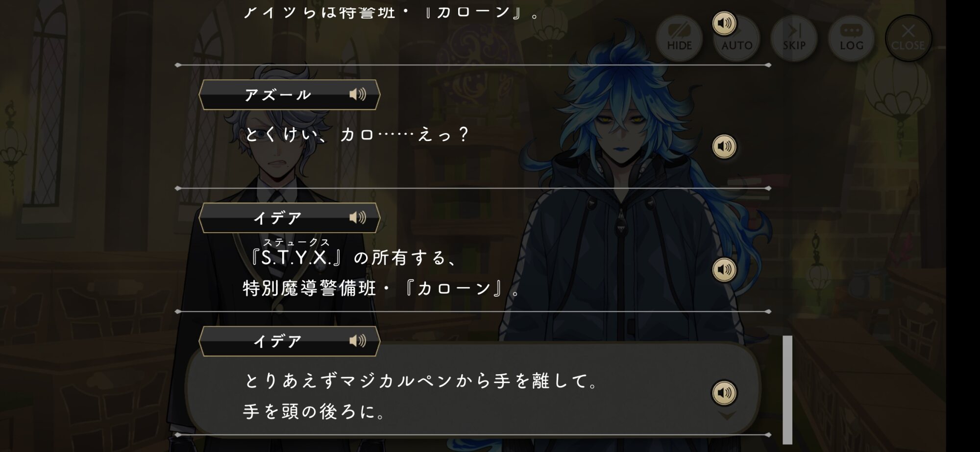
Task: Click the 『S.T.Y.X.』の所有する dialogue text
Action: pos(353,257)
